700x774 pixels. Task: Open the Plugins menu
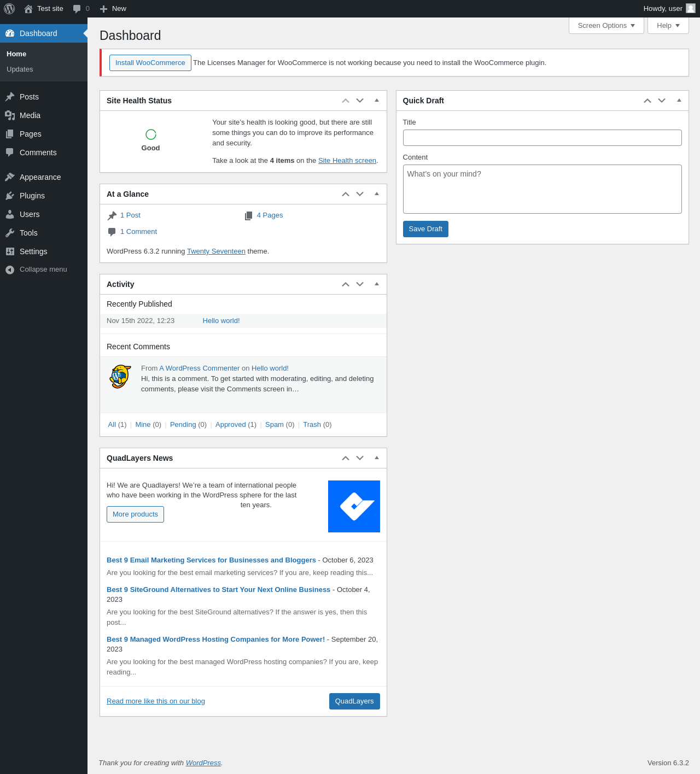point(44,196)
